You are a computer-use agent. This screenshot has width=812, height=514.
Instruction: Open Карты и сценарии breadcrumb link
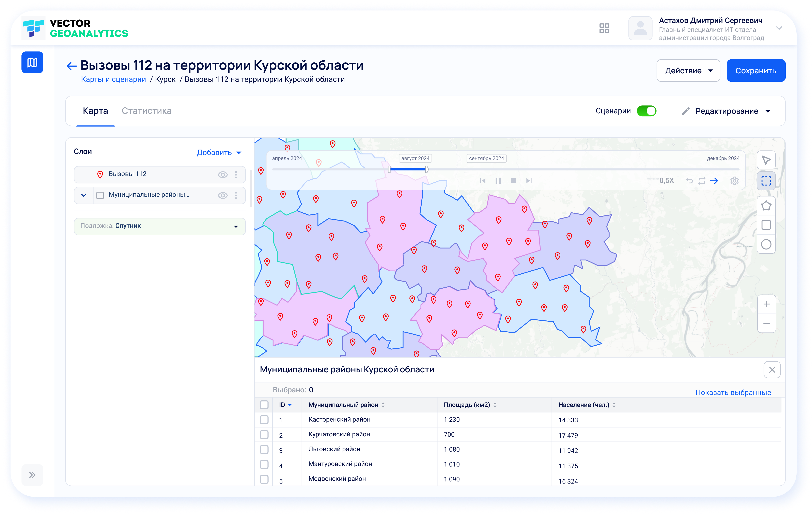point(113,80)
